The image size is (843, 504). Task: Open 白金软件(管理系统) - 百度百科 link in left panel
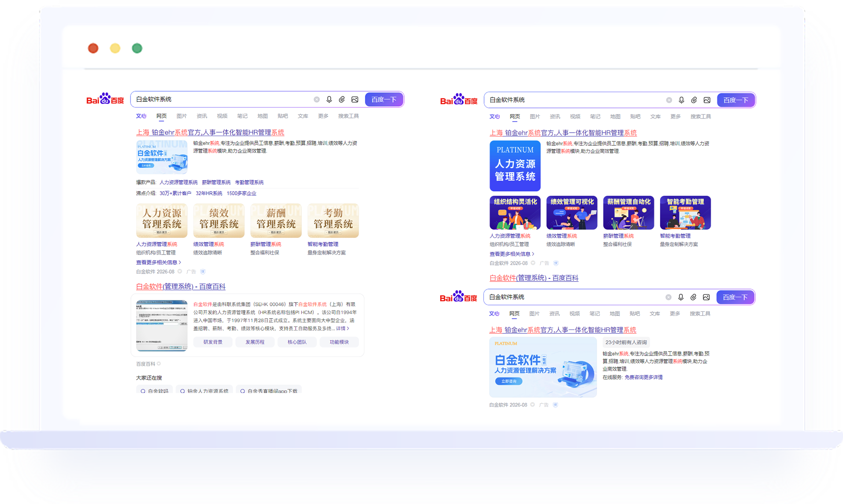point(181,287)
